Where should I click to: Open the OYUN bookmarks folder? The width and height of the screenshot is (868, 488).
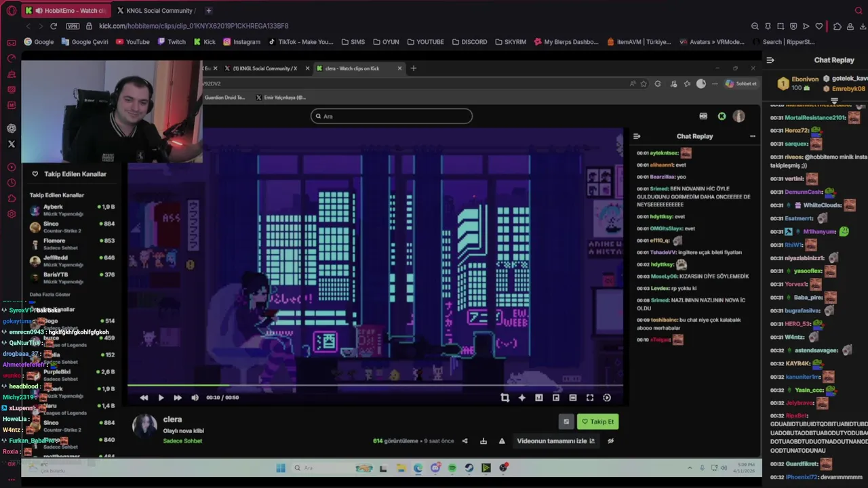(385, 42)
